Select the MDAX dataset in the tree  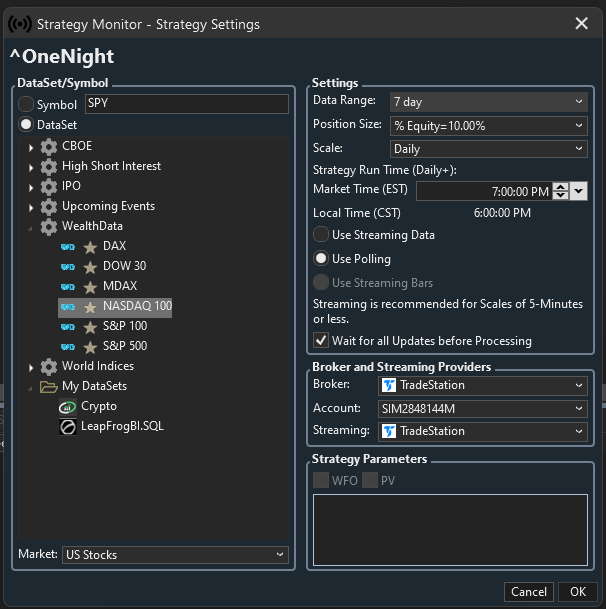[119, 287]
